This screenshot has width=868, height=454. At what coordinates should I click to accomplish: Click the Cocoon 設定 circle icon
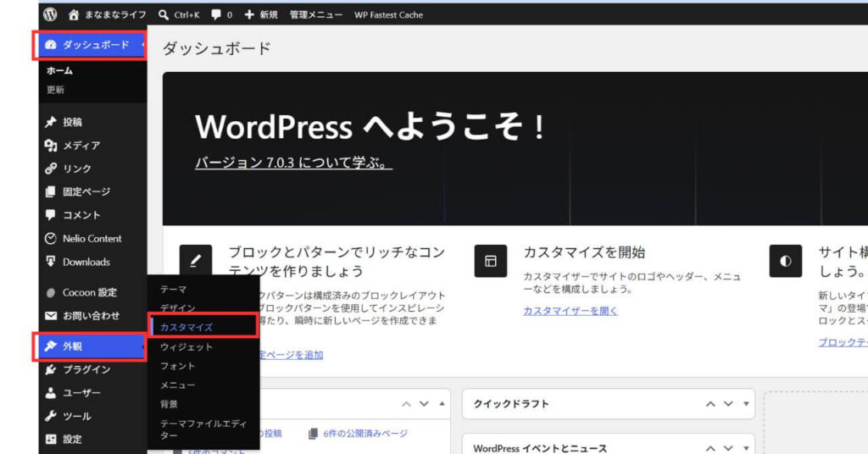point(50,292)
